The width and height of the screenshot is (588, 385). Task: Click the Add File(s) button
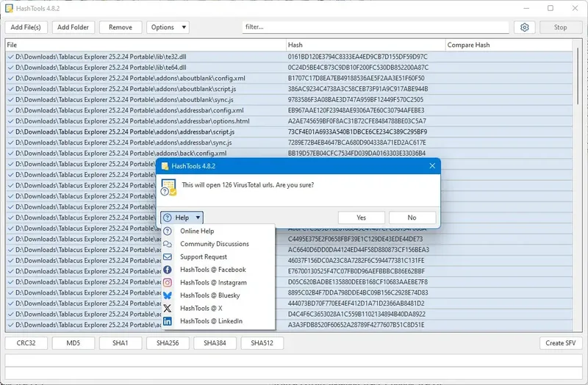click(26, 27)
